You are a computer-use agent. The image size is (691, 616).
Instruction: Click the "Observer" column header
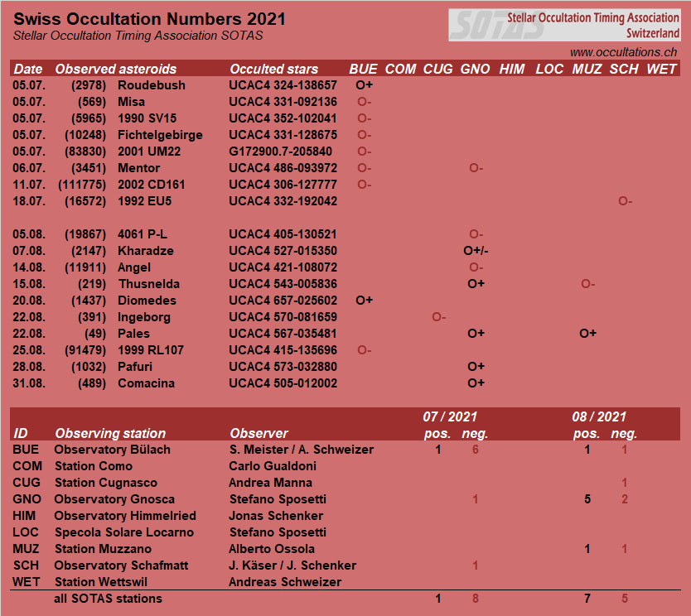point(259,433)
